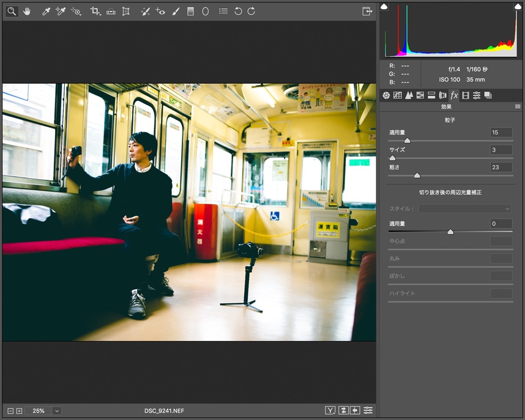Click the grain 粗さ slider handle
The height and width of the screenshot is (420, 525).
(417, 175)
